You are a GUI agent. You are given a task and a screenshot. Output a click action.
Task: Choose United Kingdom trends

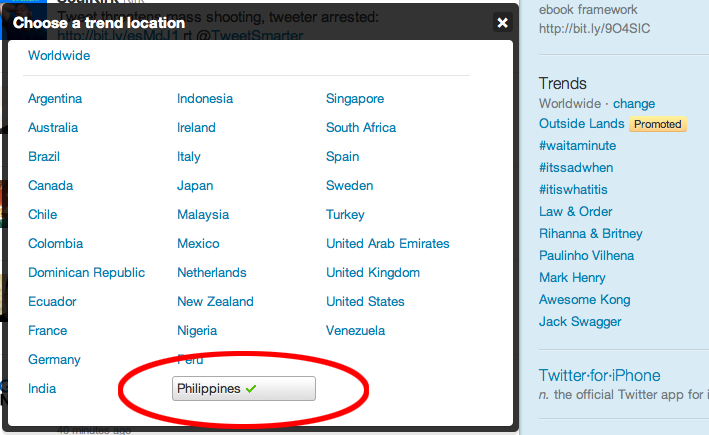click(373, 273)
